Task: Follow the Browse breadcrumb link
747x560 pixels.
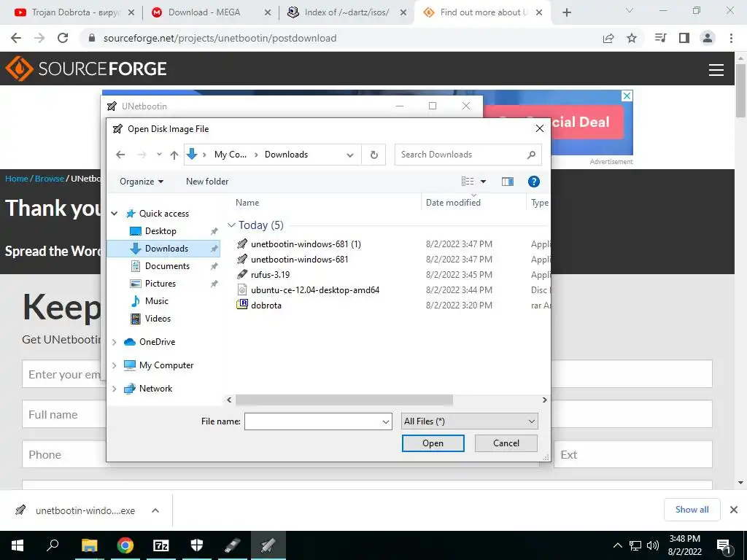Action: click(50, 179)
